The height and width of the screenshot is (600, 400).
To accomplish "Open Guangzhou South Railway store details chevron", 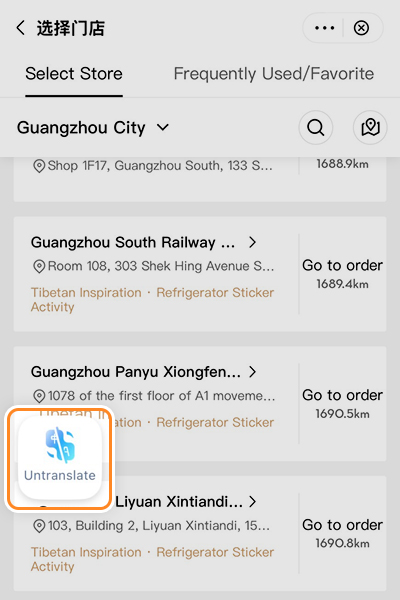I will (x=252, y=242).
